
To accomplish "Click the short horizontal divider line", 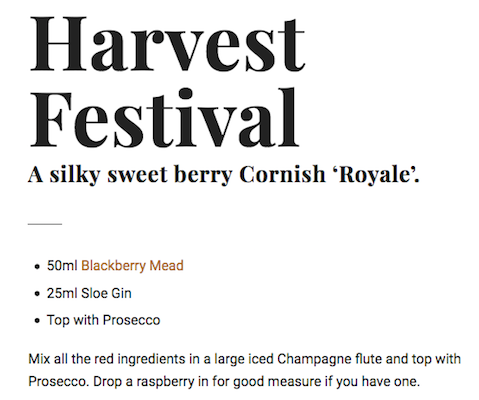I will pyautogui.click(x=45, y=224).
